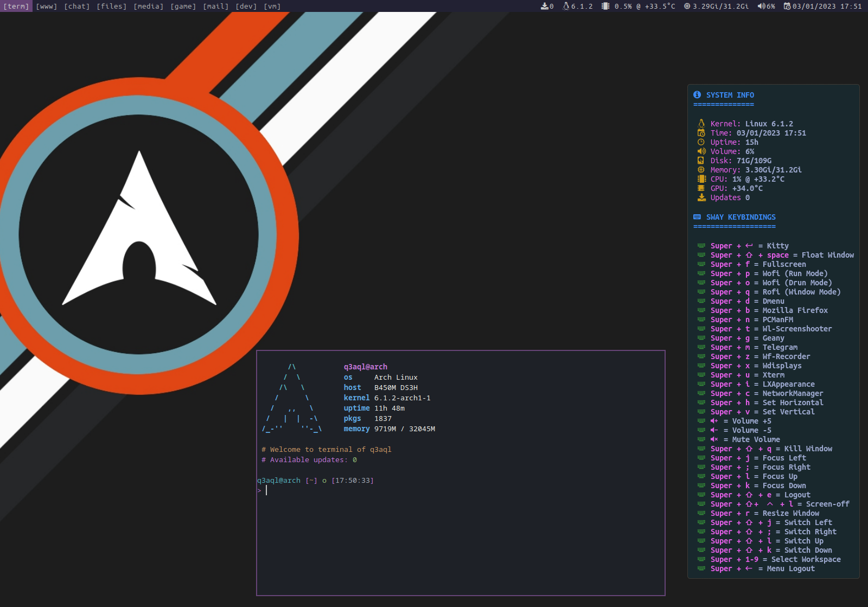The width and height of the screenshot is (868, 607).
Task: Switch to the [term] workspace
Action: 16,7
